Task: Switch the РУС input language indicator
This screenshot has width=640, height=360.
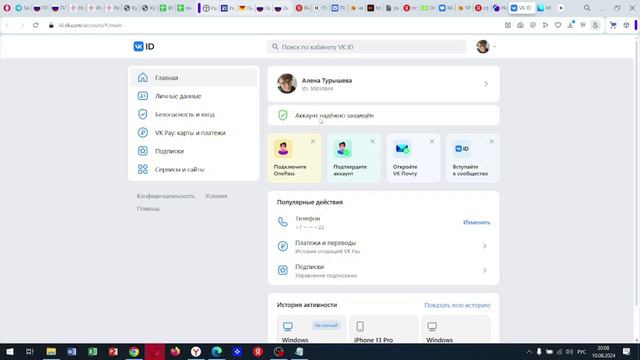Action: coord(582,351)
